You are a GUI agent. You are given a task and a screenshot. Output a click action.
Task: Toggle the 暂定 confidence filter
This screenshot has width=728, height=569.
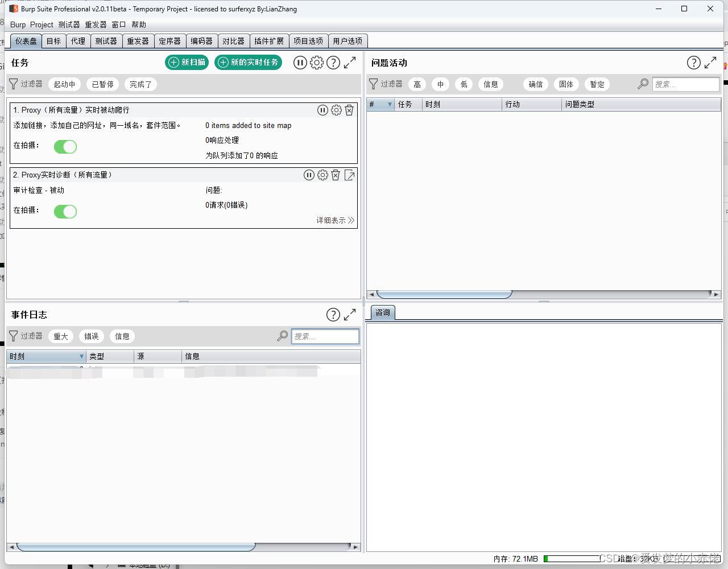click(597, 84)
